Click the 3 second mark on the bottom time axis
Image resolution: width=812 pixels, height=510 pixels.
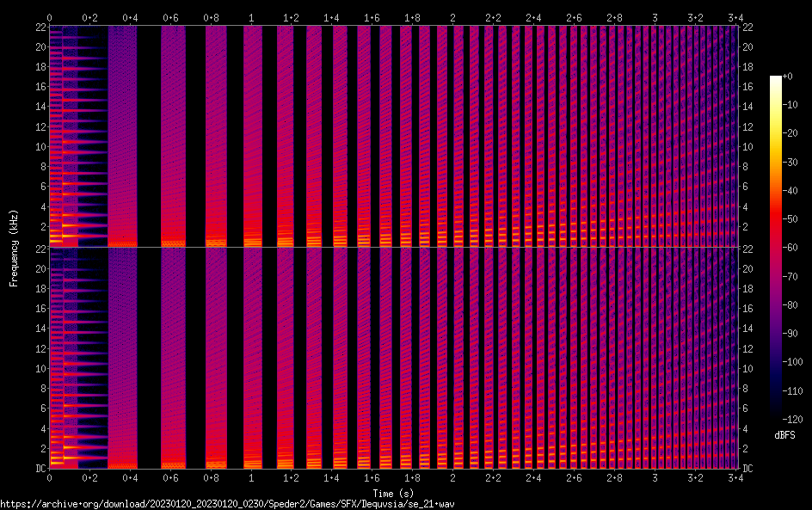click(x=655, y=477)
